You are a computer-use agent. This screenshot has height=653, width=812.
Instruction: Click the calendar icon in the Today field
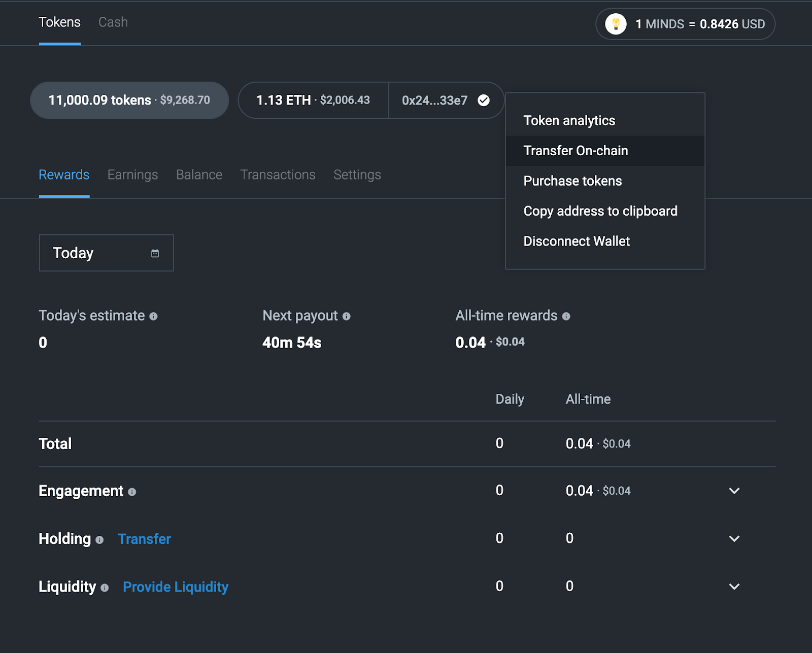pos(155,253)
